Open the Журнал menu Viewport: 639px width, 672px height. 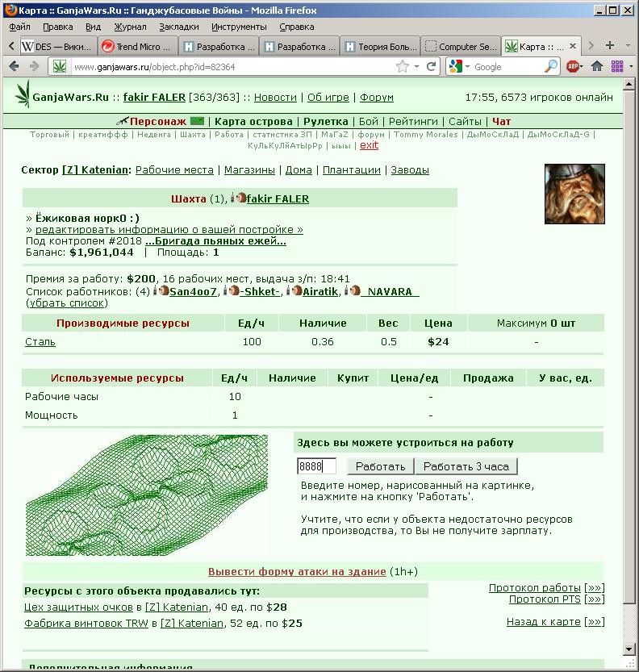click(x=130, y=27)
